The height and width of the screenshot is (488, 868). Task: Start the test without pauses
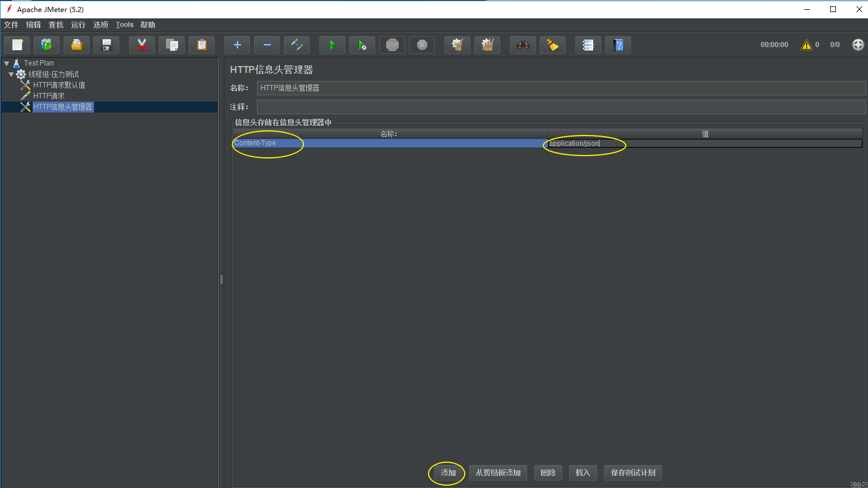(363, 45)
